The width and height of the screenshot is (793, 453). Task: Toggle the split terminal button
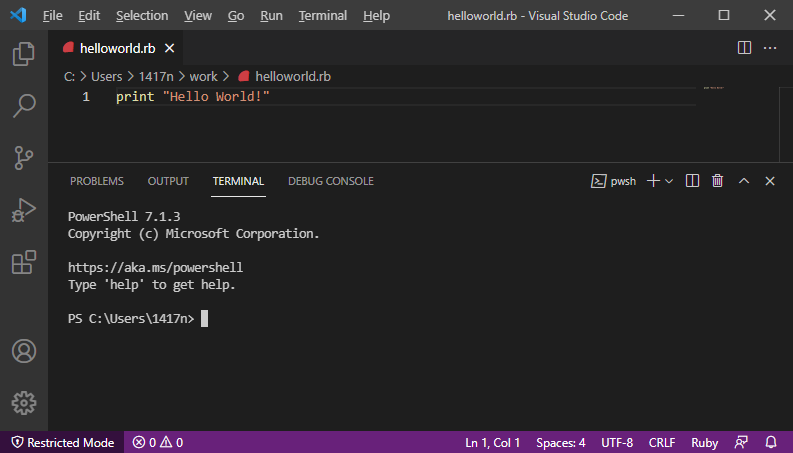tap(693, 181)
